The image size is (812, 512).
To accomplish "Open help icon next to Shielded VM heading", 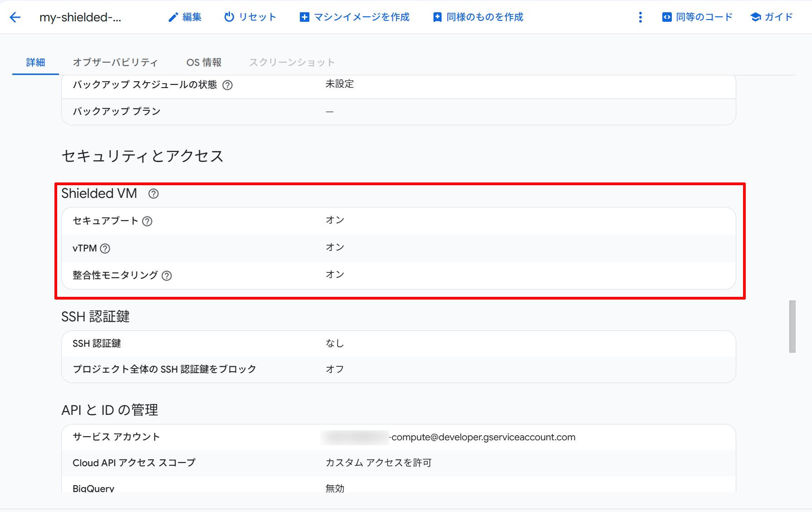I will click(x=154, y=194).
